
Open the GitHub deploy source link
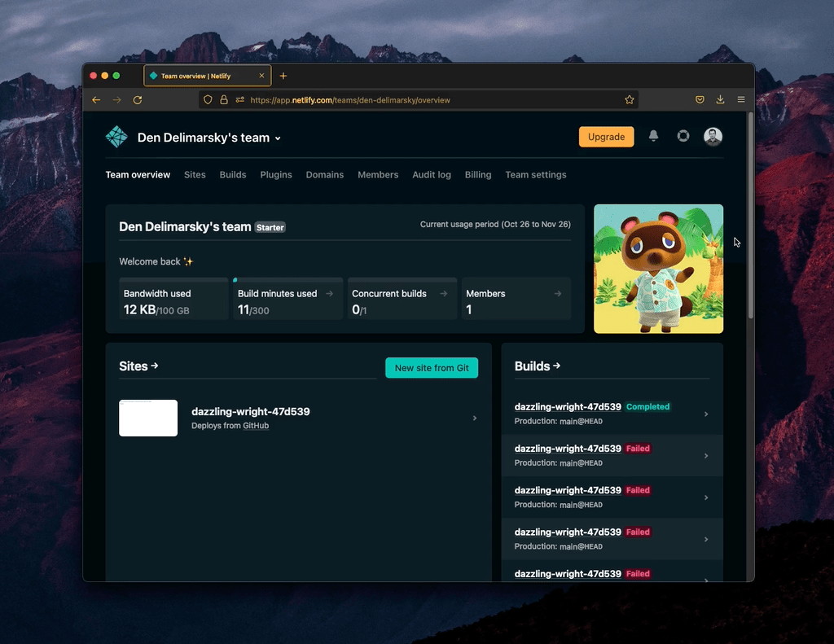(256, 426)
